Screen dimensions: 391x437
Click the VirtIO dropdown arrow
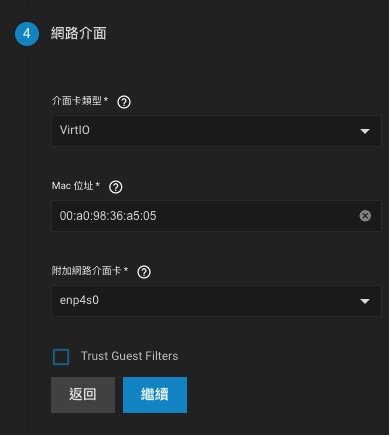pyautogui.click(x=366, y=132)
